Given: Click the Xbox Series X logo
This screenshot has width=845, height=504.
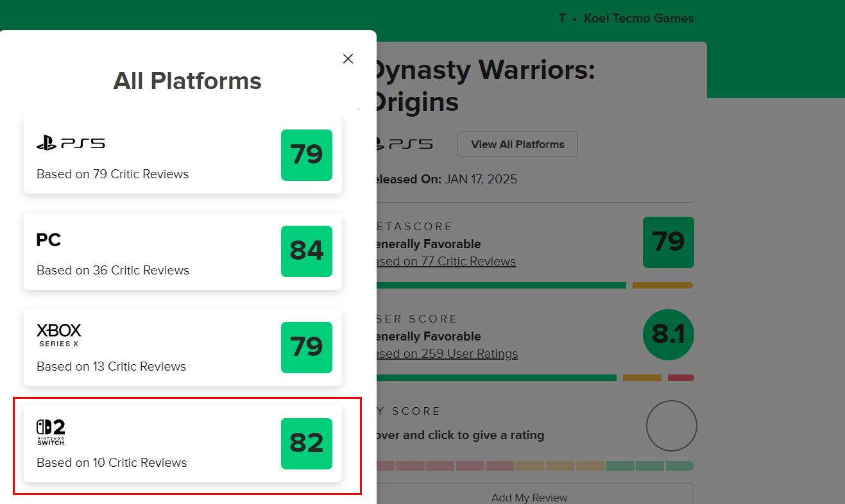Looking at the screenshot, I should [59, 335].
